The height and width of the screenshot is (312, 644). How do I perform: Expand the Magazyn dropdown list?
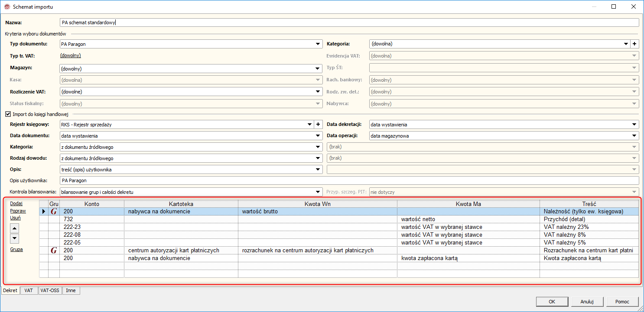(318, 68)
